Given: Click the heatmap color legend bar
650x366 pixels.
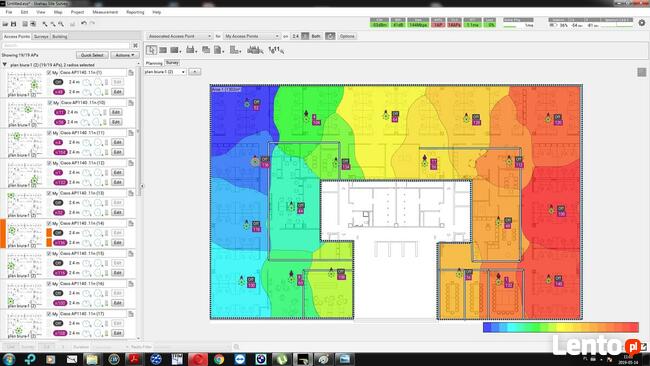Looking at the screenshot, I should (560, 327).
